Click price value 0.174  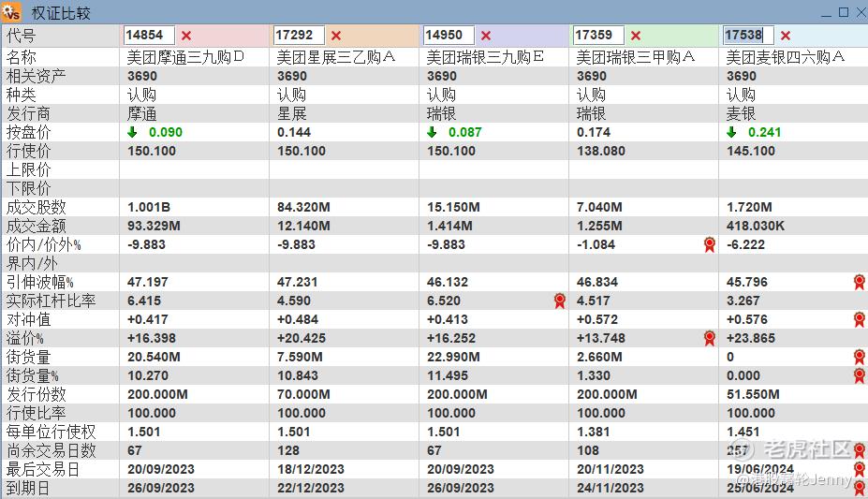point(594,132)
